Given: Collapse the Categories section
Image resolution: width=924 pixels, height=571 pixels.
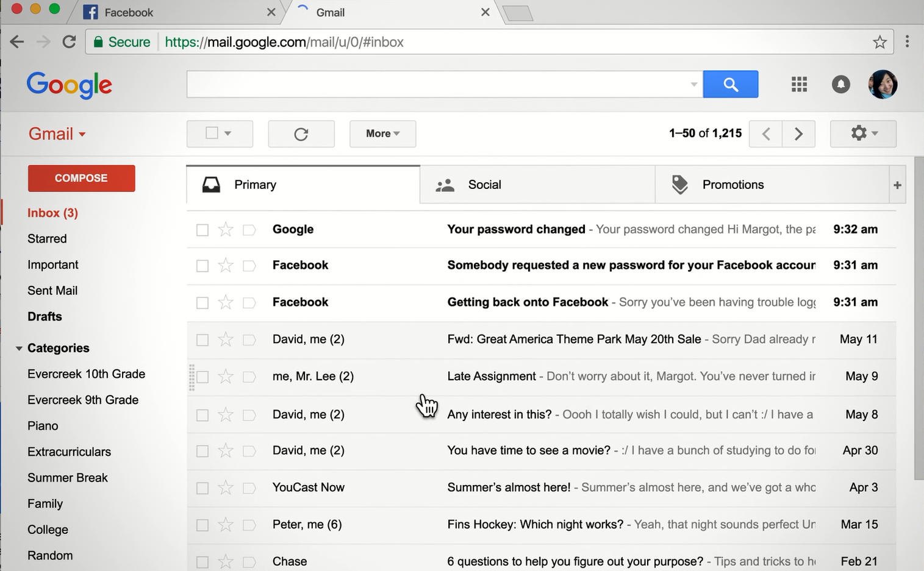Looking at the screenshot, I should point(18,348).
